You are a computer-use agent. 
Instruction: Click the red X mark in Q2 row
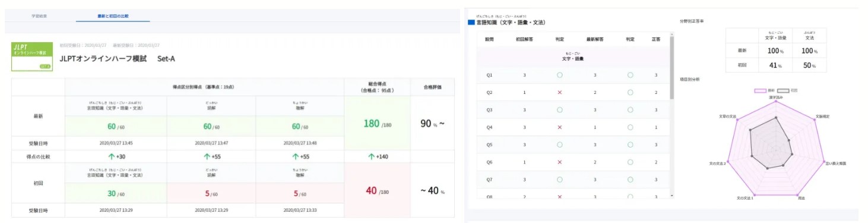click(x=559, y=92)
